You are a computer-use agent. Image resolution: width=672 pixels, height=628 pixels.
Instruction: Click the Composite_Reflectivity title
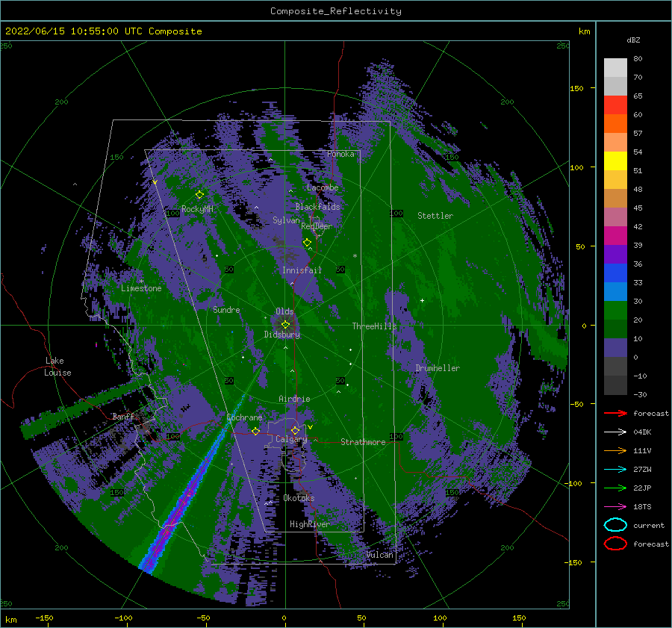pyautogui.click(x=336, y=11)
